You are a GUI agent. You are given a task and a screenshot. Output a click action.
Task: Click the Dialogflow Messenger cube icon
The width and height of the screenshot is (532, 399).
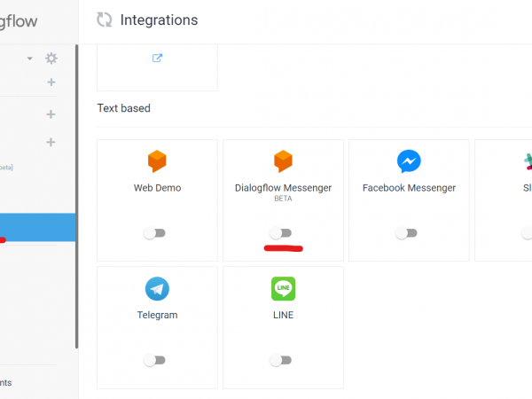pyautogui.click(x=283, y=161)
